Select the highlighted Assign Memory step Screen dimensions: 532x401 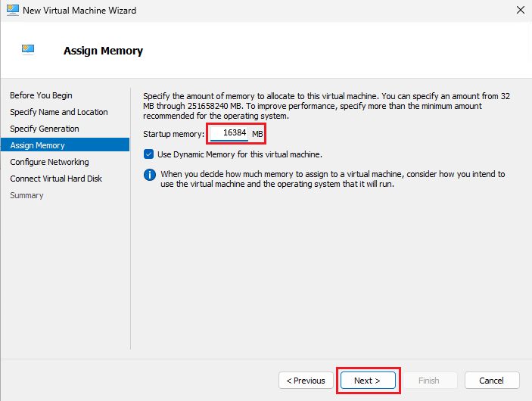point(37,145)
